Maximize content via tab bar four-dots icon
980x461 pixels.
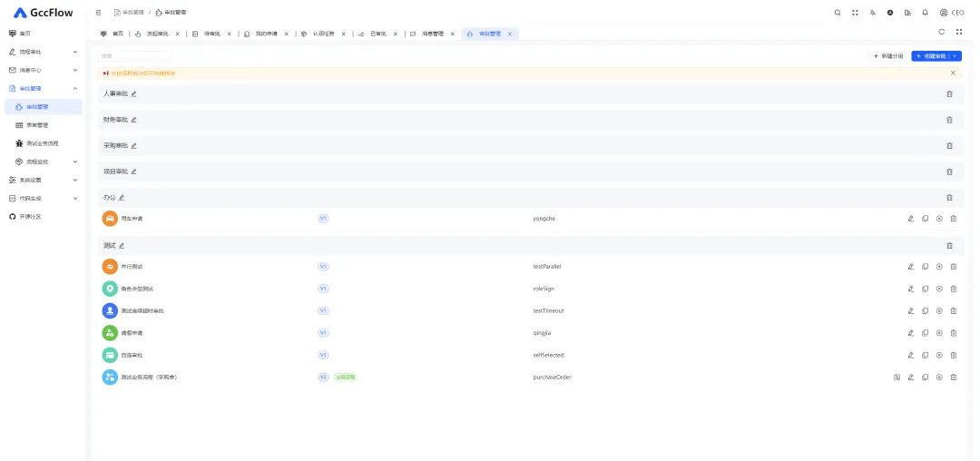point(959,32)
